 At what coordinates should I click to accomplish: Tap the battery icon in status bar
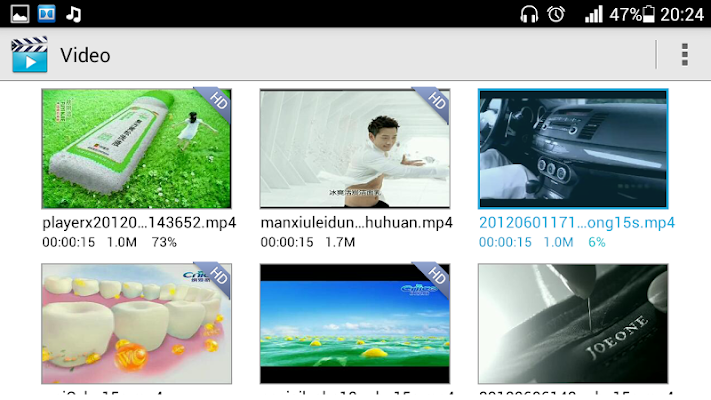click(649, 15)
